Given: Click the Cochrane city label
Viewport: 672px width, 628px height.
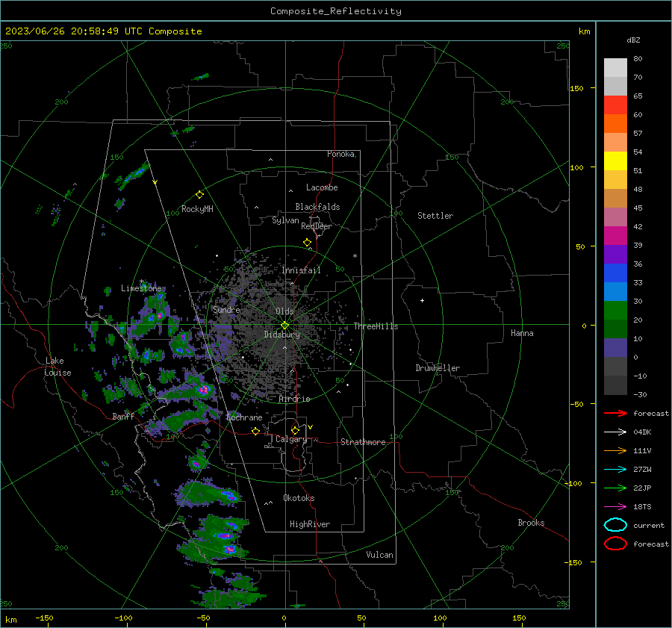Looking at the screenshot, I should [x=244, y=417].
